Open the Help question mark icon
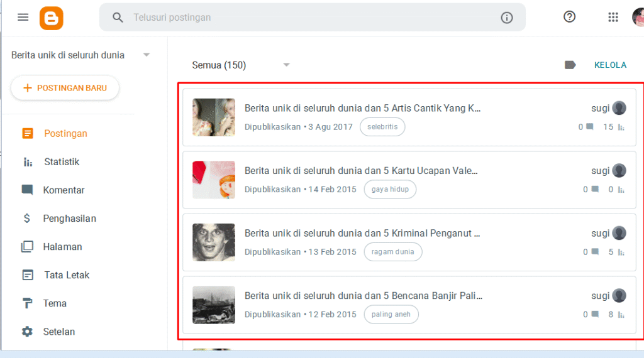 [x=569, y=17]
